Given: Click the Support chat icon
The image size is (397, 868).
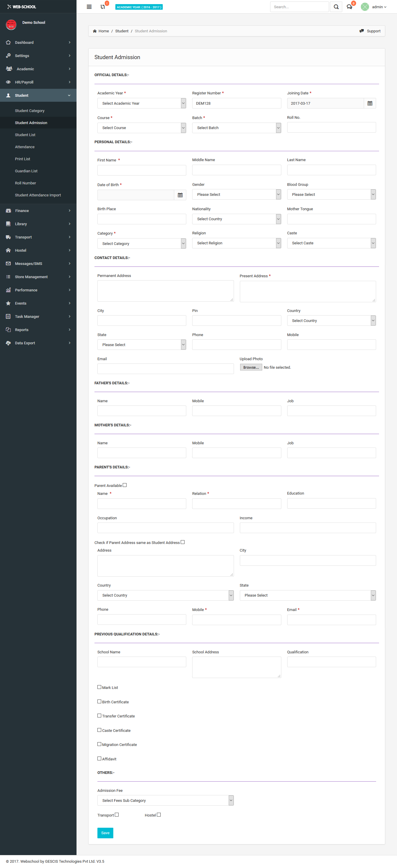Looking at the screenshot, I should pyautogui.click(x=362, y=31).
